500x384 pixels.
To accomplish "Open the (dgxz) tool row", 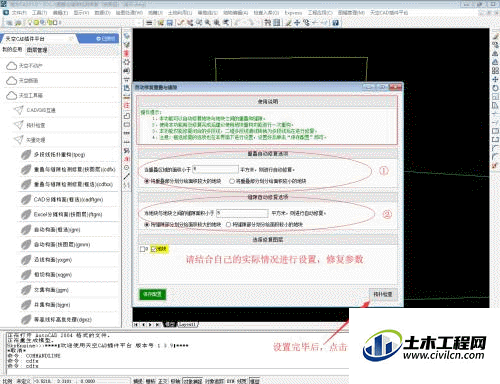I will pyautogui.click(x=69, y=319).
